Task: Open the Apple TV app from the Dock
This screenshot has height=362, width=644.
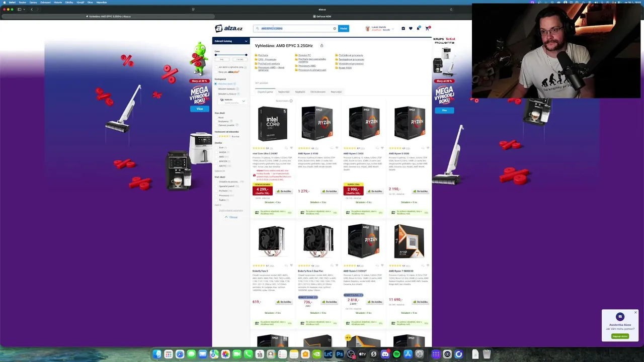Action: (362, 354)
